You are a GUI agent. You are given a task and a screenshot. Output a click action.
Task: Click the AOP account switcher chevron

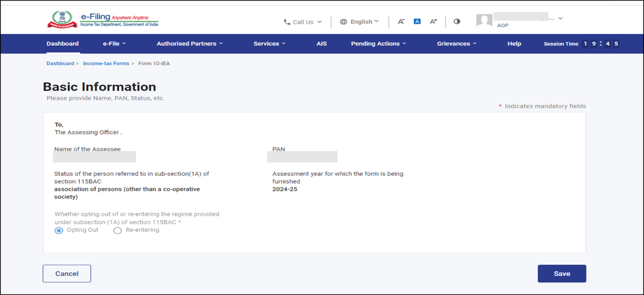(x=560, y=18)
